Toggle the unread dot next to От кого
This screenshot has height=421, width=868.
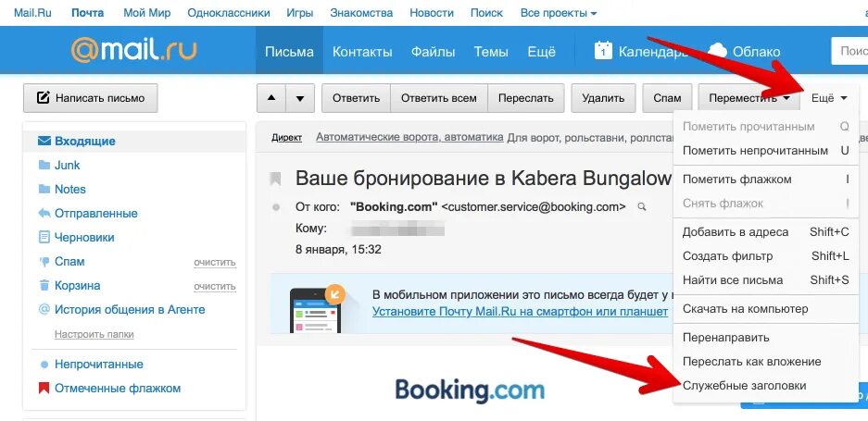[x=276, y=207]
